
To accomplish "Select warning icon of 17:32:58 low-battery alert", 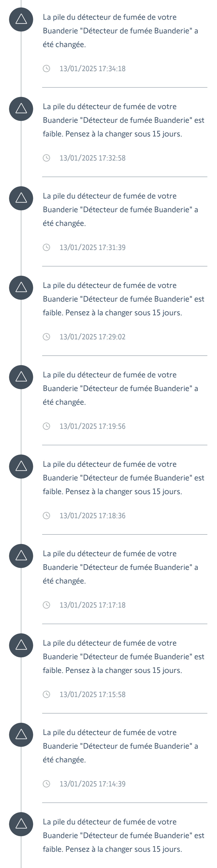I will point(21,109).
